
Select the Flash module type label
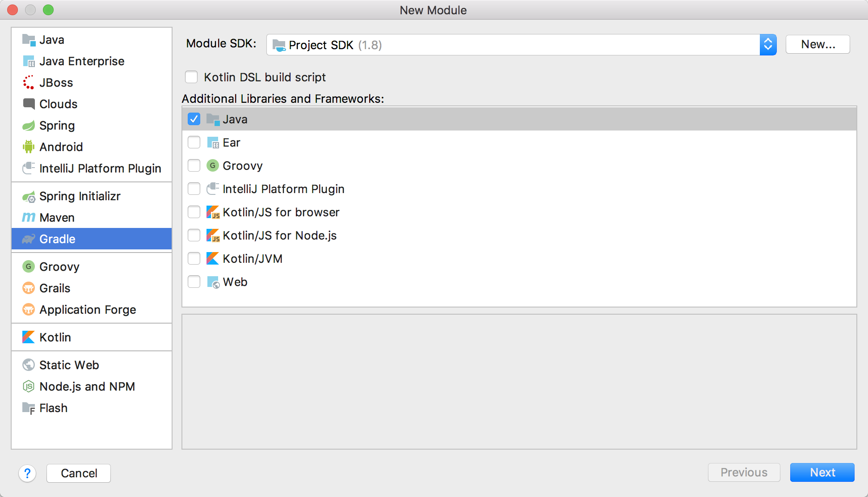pyautogui.click(x=53, y=408)
